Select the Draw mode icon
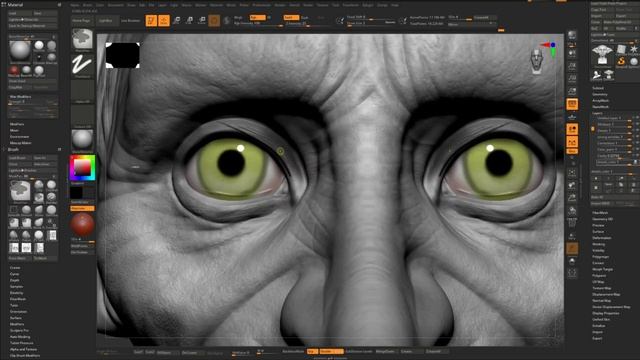The image size is (640, 360). point(164,20)
